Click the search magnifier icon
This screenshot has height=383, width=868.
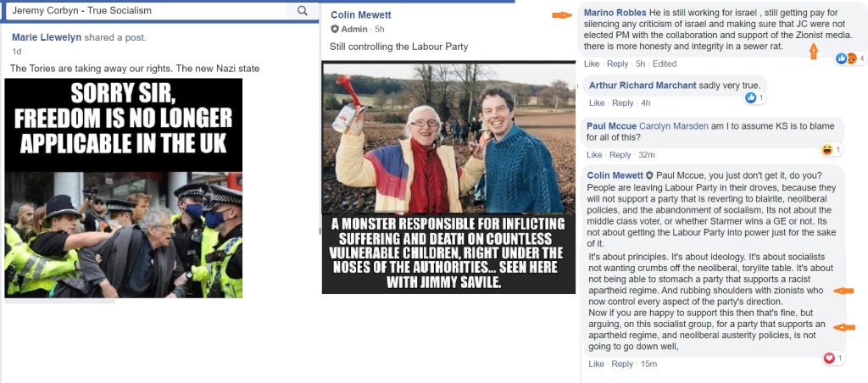point(303,10)
